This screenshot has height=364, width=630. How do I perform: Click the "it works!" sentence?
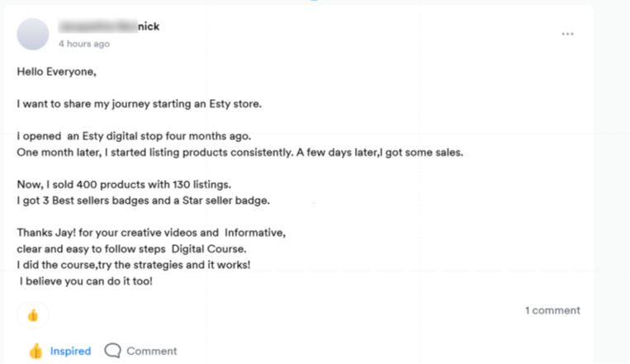pos(133,264)
